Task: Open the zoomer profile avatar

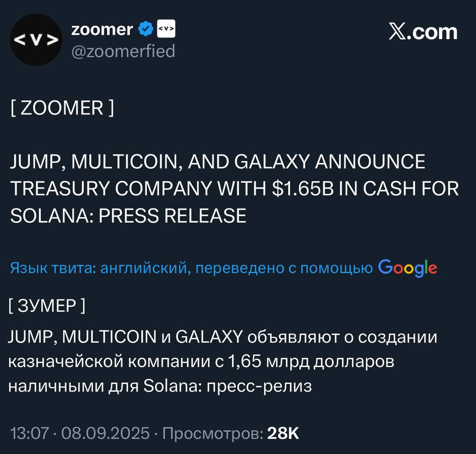Action: [x=36, y=40]
